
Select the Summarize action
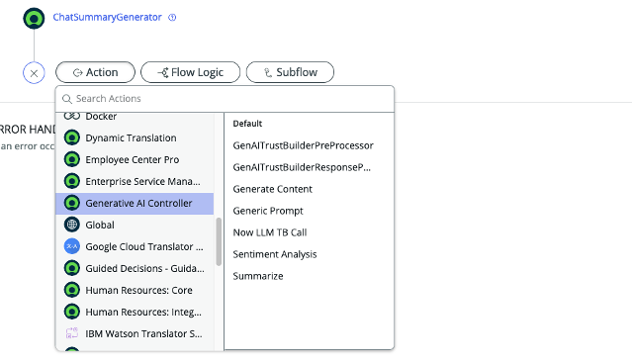(258, 276)
